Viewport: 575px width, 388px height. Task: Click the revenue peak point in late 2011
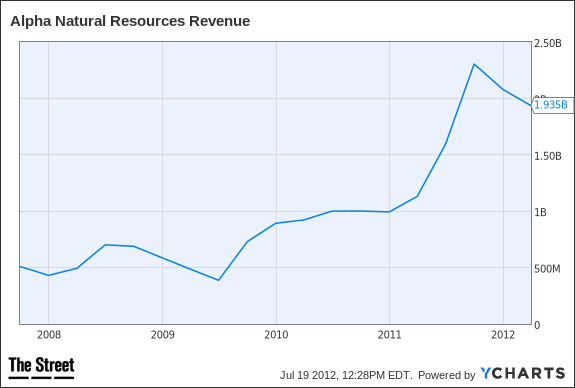pos(474,64)
